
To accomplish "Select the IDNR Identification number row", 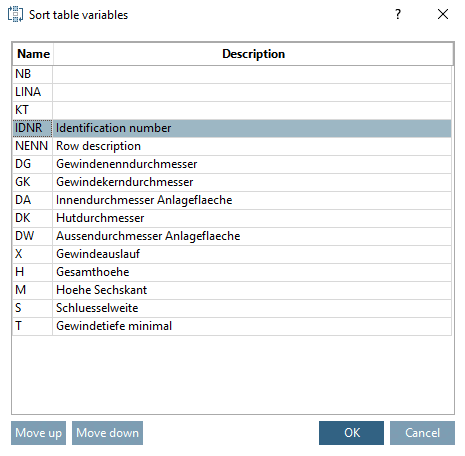I will pos(232,128).
